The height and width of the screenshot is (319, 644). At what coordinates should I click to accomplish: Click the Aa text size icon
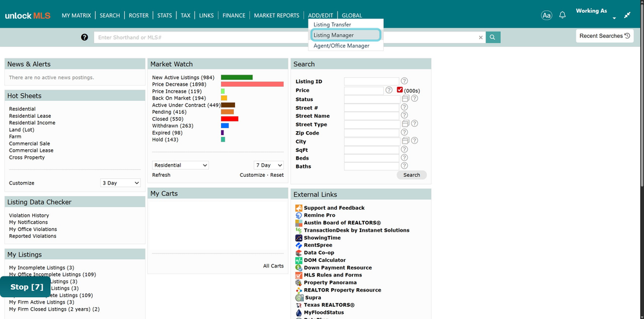pos(546,15)
